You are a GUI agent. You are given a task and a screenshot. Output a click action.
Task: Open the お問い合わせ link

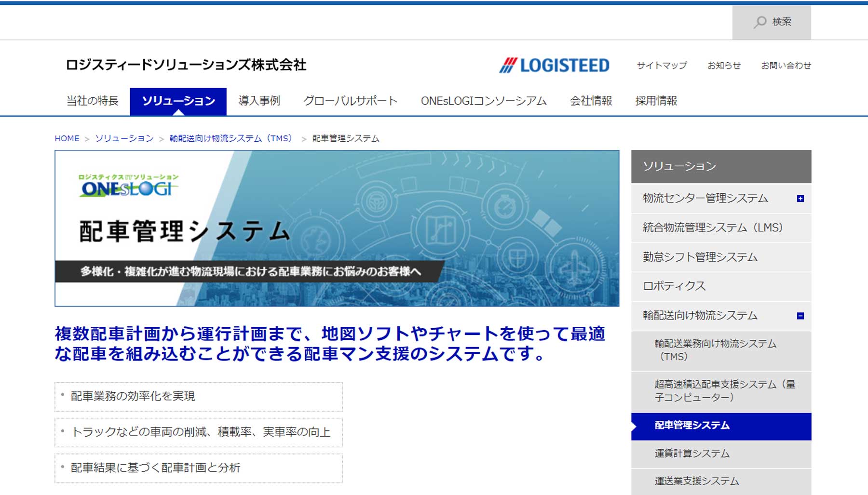tap(786, 66)
